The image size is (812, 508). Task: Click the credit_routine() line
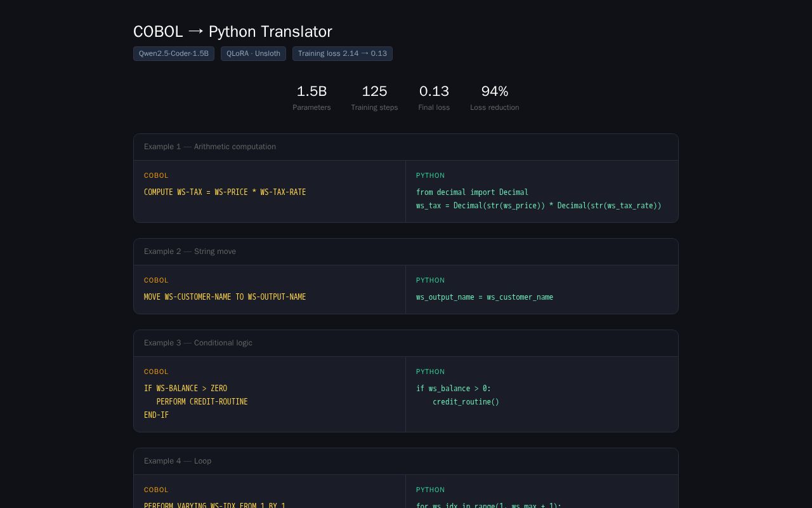(466, 401)
